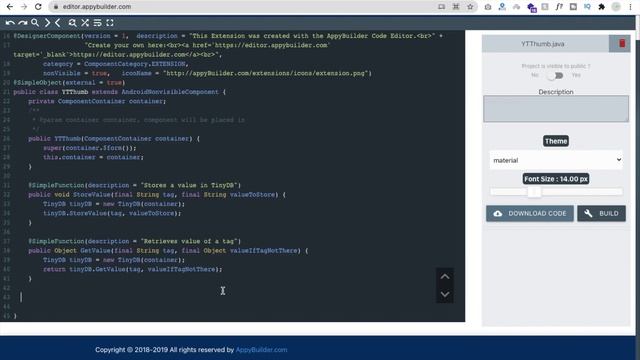Click the site lock icon in the address bar
640x360 pixels.
[56, 7]
